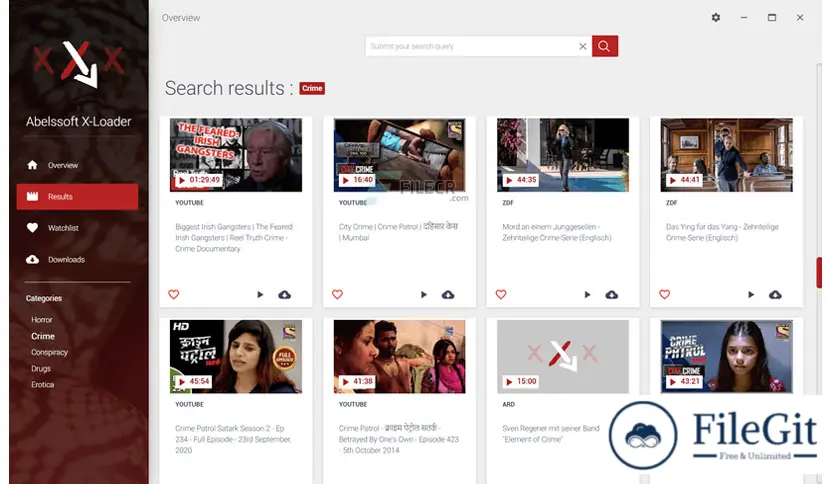
Task: Maximize the X-Loader window
Action: (771, 18)
